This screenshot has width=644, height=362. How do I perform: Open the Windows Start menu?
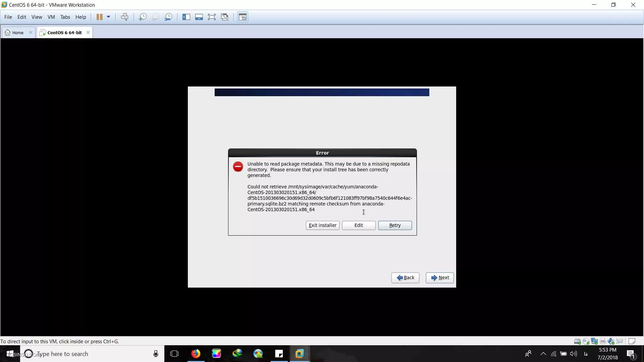(10, 354)
